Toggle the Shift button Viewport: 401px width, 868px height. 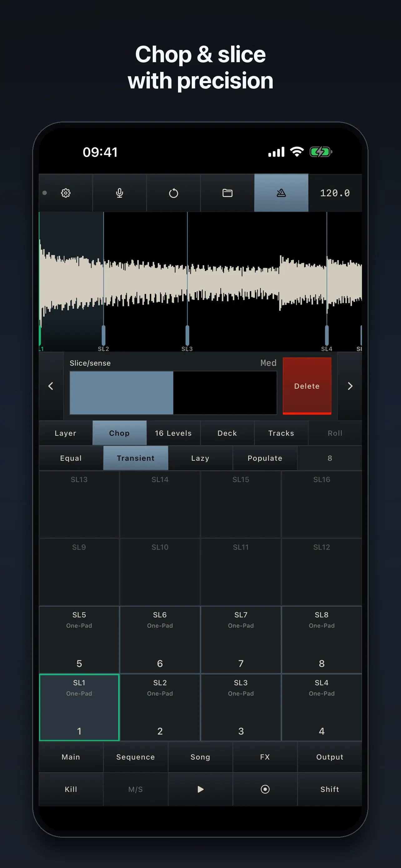click(329, 789)
